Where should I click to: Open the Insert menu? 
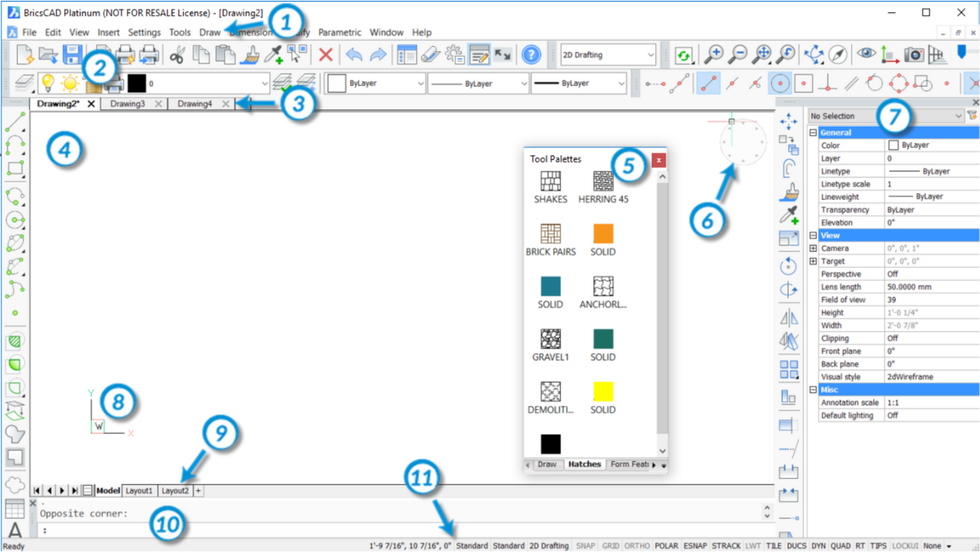(108, 33)
